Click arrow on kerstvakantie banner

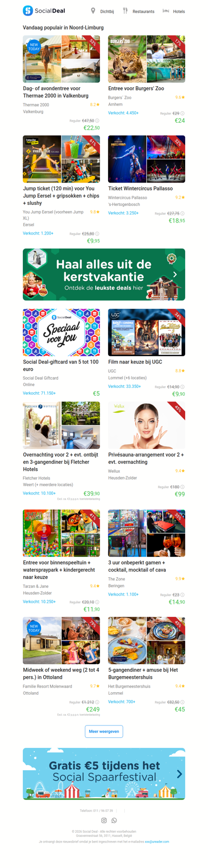(175, 274)
